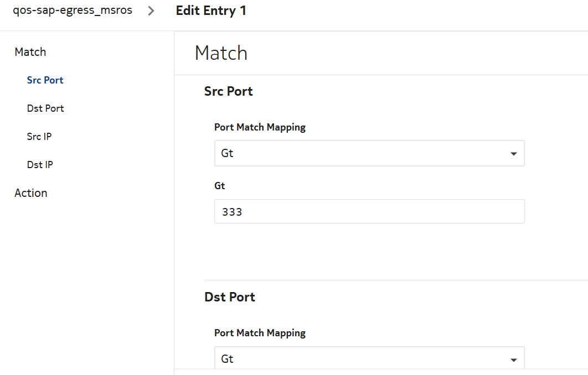This screenshot has width=588, height=375.
Task: Click the Dst Port section heading
Action: (x=230, y=297)
